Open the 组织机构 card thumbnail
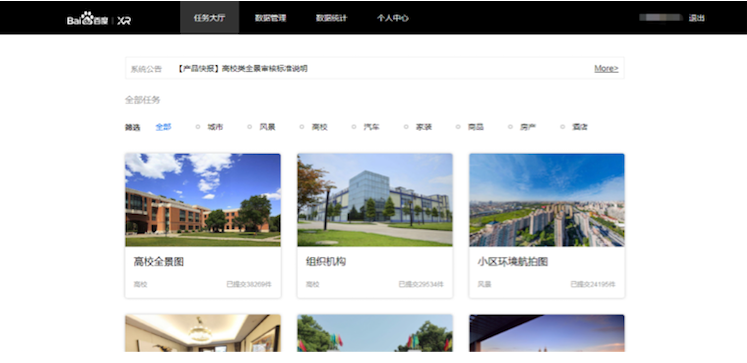This screenshot has height=363, width=747. point(375,200)
